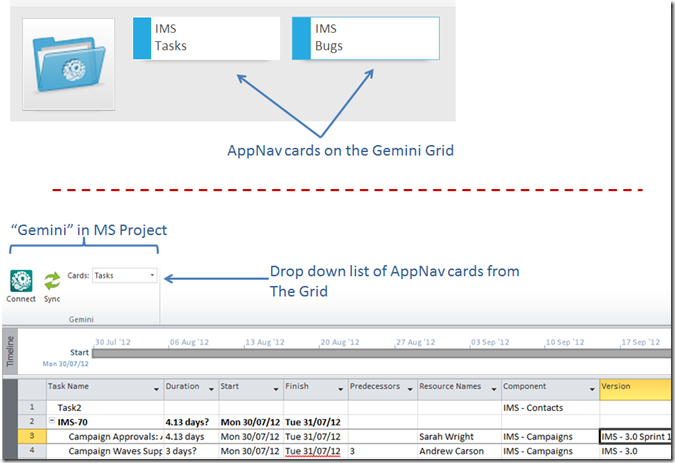Click the Sarah Wright resource cell
Image resolution: width=675 pixels, height=463 pixels.
click(x=459, y=436)
